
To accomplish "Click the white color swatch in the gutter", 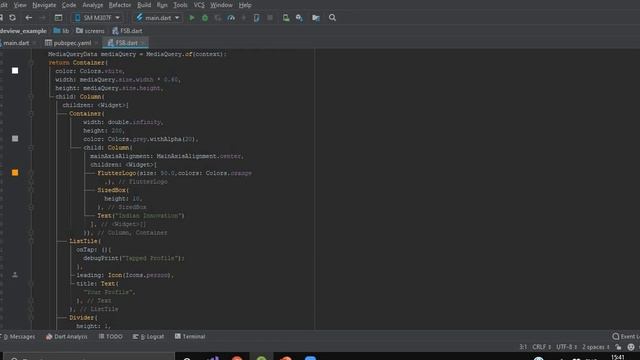I will 15,71.
